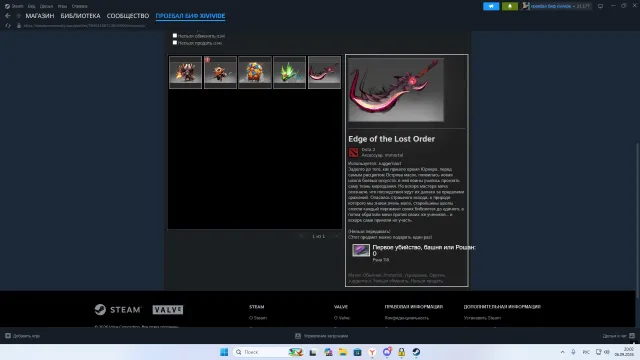The width and height of the screenshot is (640, 360).
Task: Open the round purple icon with a red badge
Action: pyautogui.click(x=387, y=351)
